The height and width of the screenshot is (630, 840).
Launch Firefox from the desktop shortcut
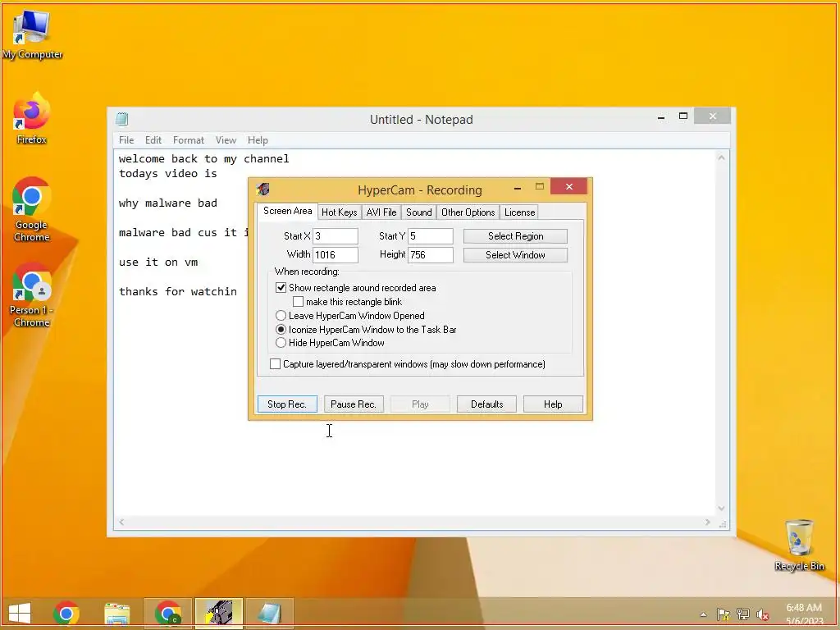click(32, 118)
